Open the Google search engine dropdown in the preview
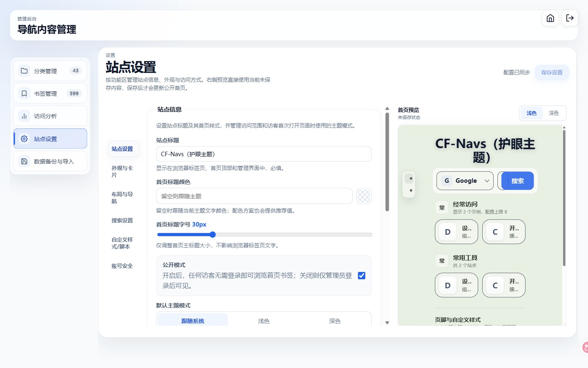 (x=465, y=181)
